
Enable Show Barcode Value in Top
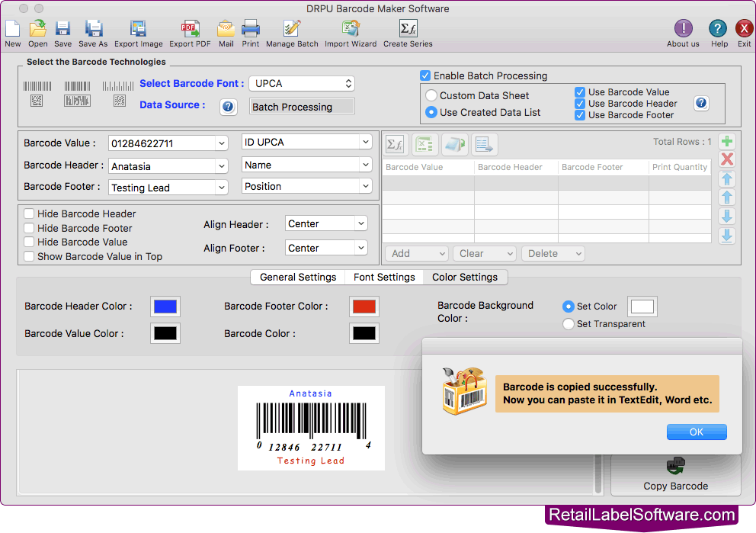(x=30, y=257)
